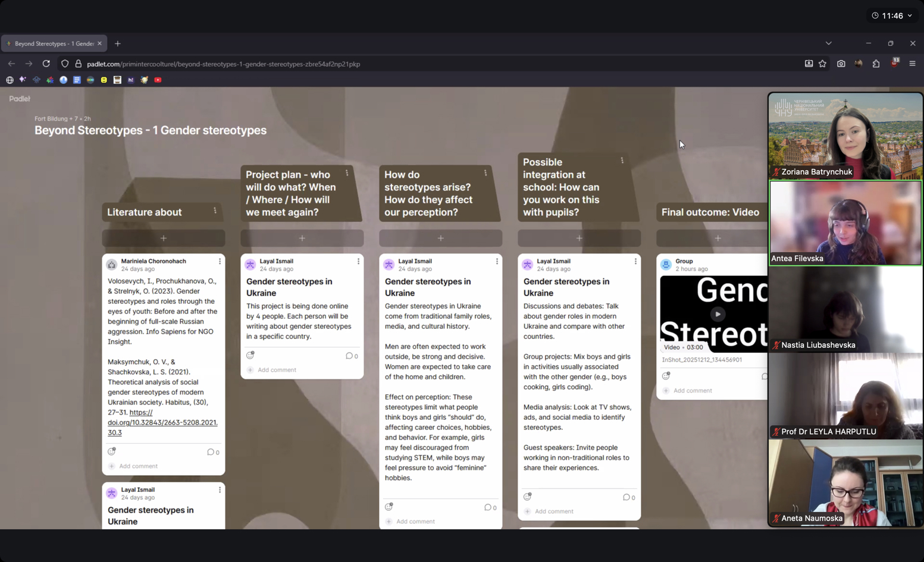View comments on How do stereotypes arise post
924x562 pixels.
click(490, 507)
